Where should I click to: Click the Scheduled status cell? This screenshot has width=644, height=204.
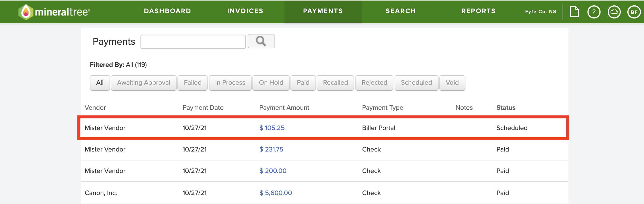tap(512, 128)
